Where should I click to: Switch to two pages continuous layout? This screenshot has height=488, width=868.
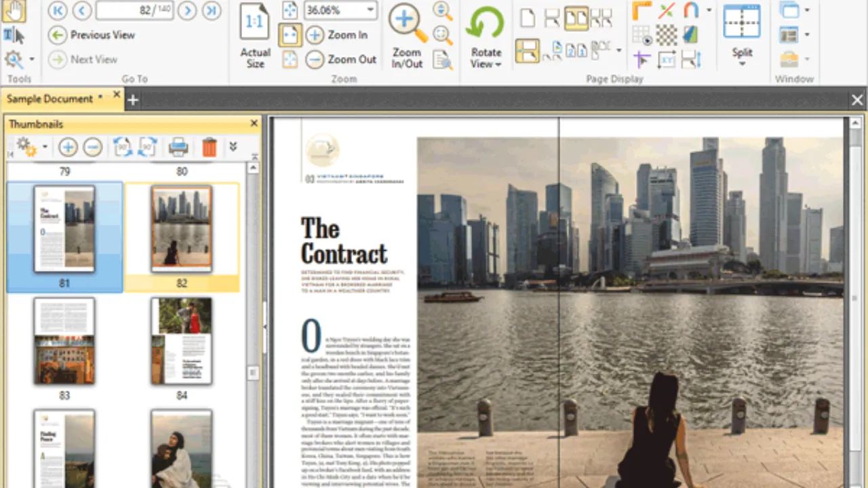click(601, 18)
